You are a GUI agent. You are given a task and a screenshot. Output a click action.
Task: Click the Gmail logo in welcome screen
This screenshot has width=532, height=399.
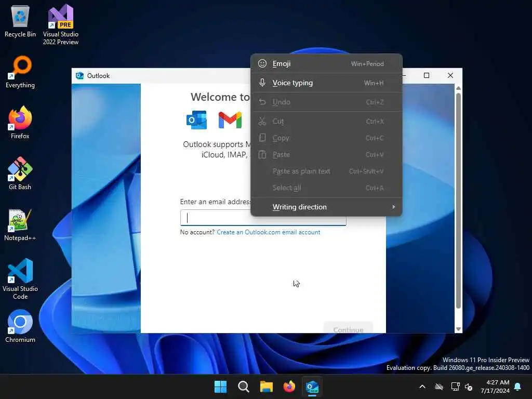[230, 120]
